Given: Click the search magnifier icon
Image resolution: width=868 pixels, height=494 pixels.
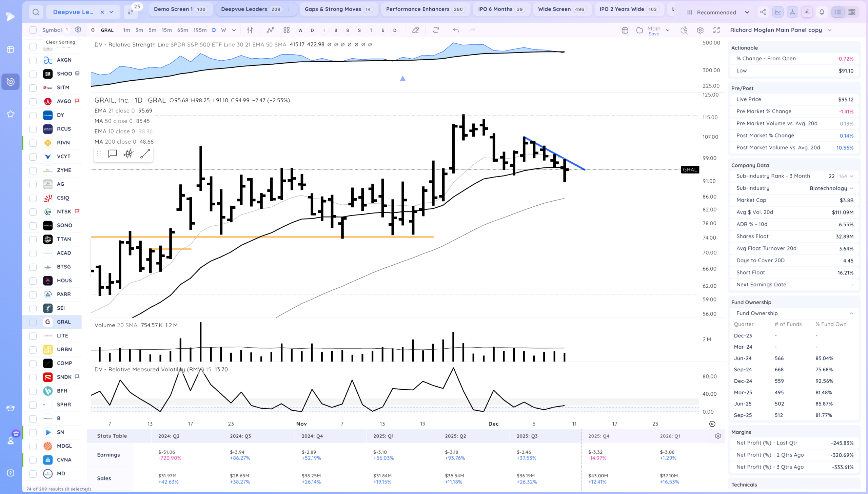Looking at the screenshot, I should pyautogui.click(x=36, y=12).
